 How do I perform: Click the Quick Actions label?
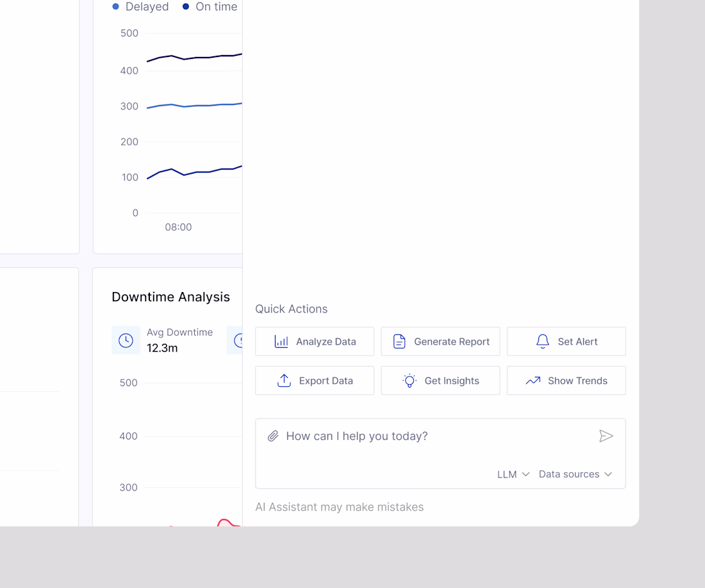pos(292,309)
